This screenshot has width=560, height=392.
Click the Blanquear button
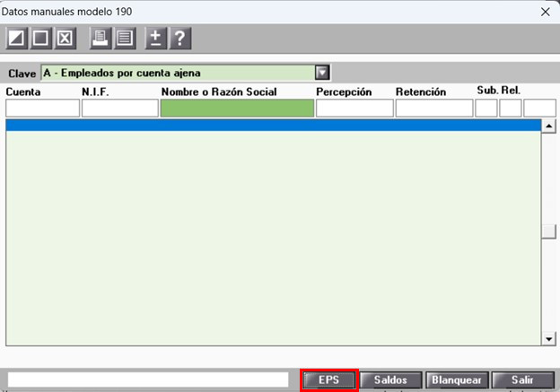point(457,379)
